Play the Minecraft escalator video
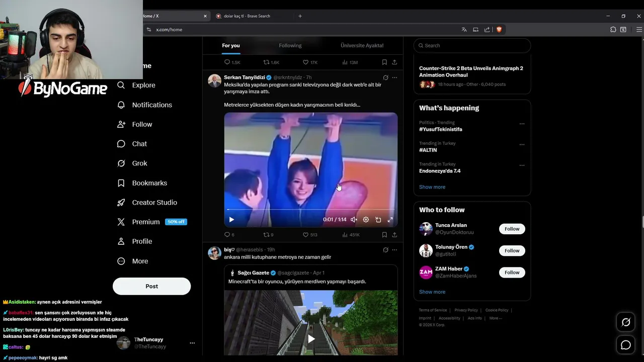This screenshot has width=644, height=362. point(311,339)
